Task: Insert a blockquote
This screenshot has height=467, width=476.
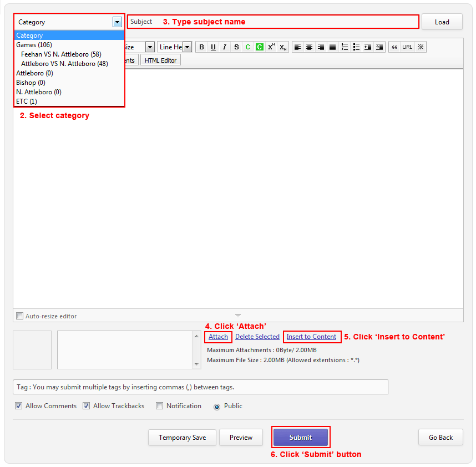Action: tap(394, 47)
